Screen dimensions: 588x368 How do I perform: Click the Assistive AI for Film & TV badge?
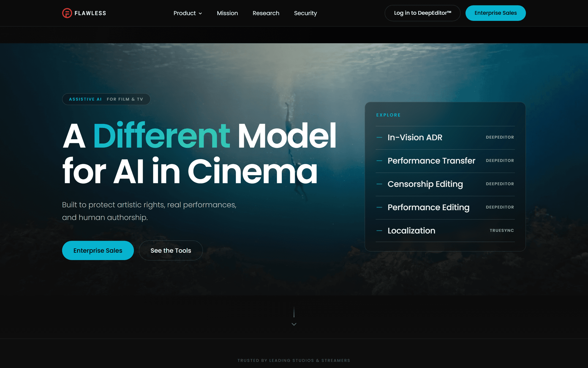[106, 99]
